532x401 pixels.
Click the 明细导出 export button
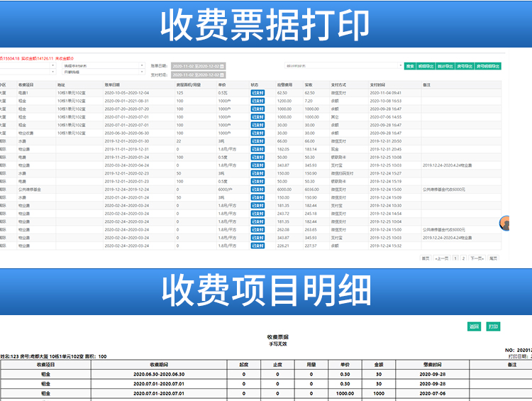coord(426,66)
